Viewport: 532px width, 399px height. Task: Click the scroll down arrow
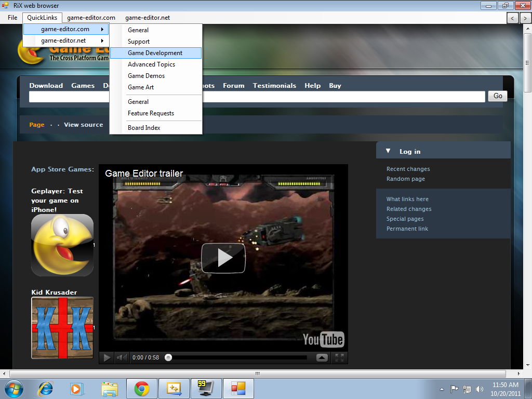(x=527, y=365)
